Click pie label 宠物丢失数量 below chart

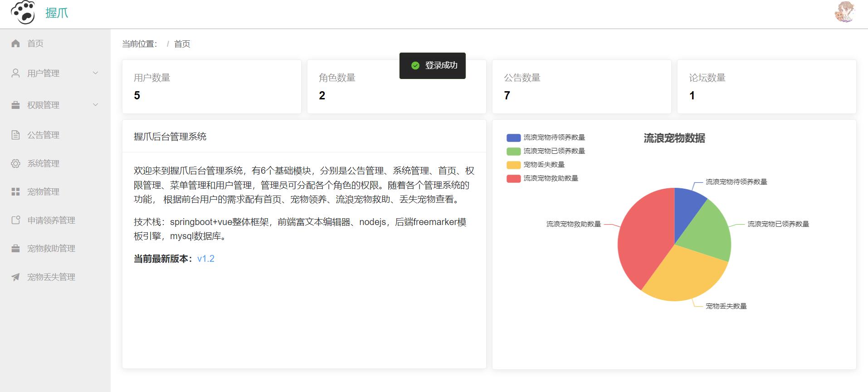[726, 306]
